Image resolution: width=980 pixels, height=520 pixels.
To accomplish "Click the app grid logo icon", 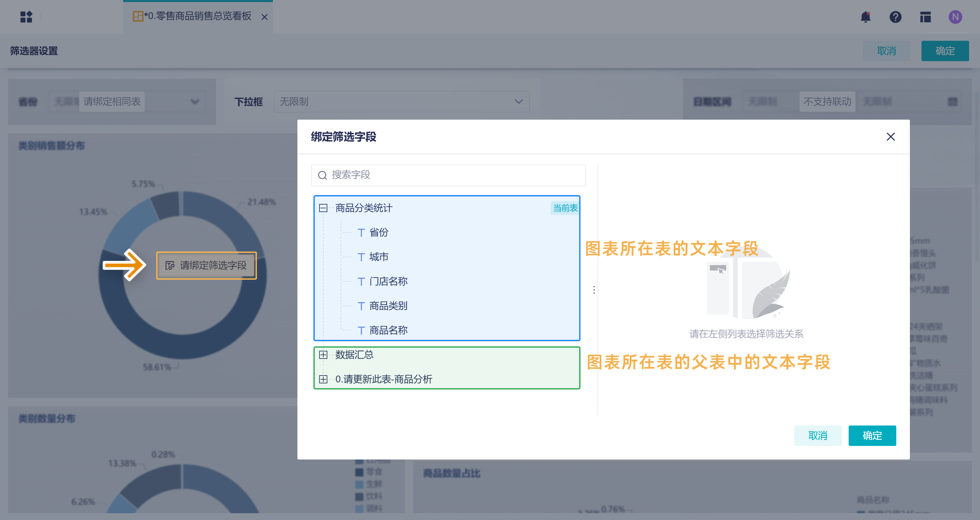I will point(26,17).
